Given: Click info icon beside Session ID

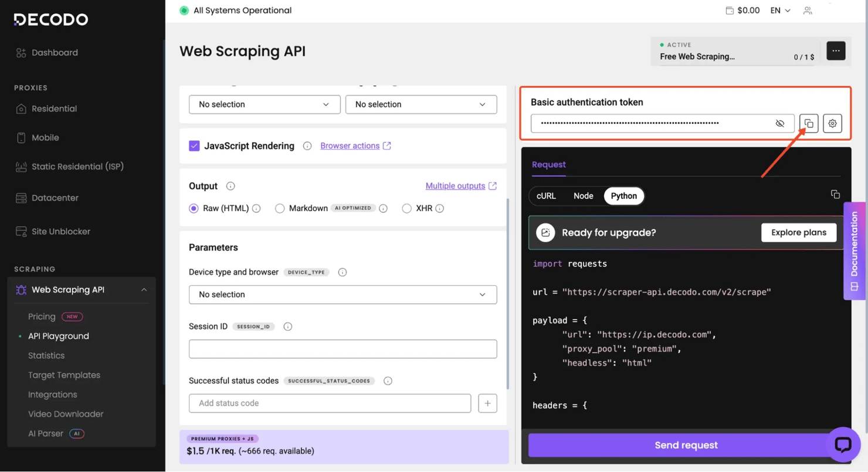Looking at the screenshot, I should tap(287, 326).
